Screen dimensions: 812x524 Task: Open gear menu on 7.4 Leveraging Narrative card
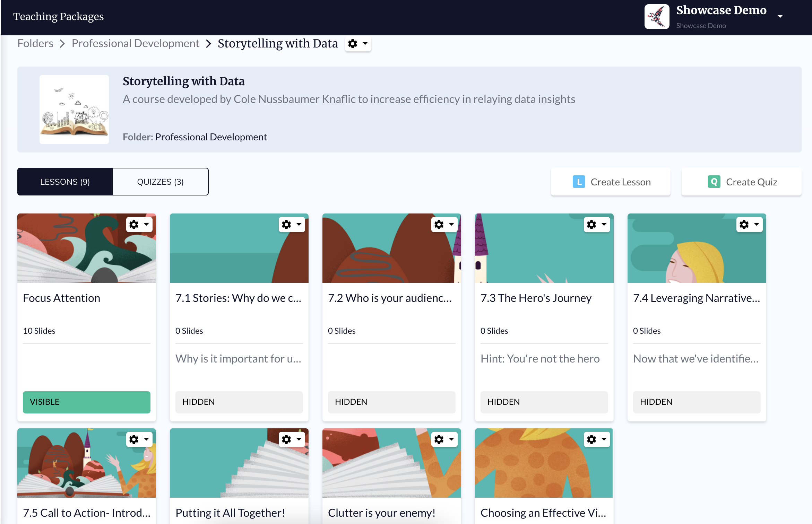click(749, 225)
